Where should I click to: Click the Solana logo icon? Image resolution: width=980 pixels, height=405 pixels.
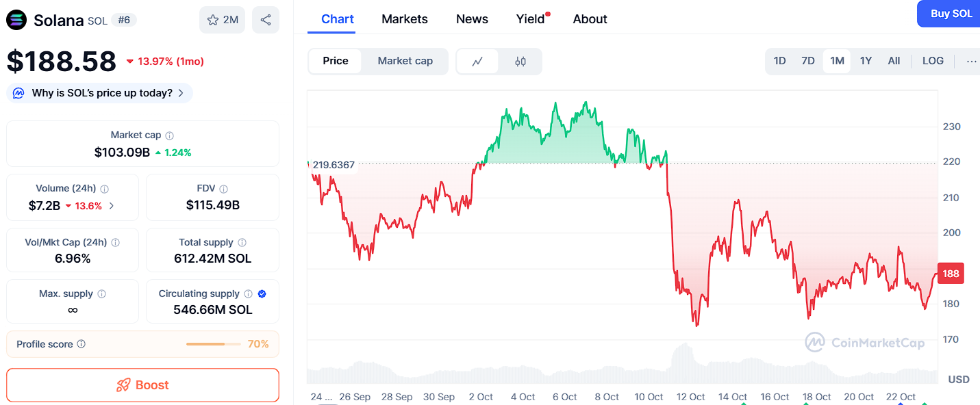coord(16,21)
